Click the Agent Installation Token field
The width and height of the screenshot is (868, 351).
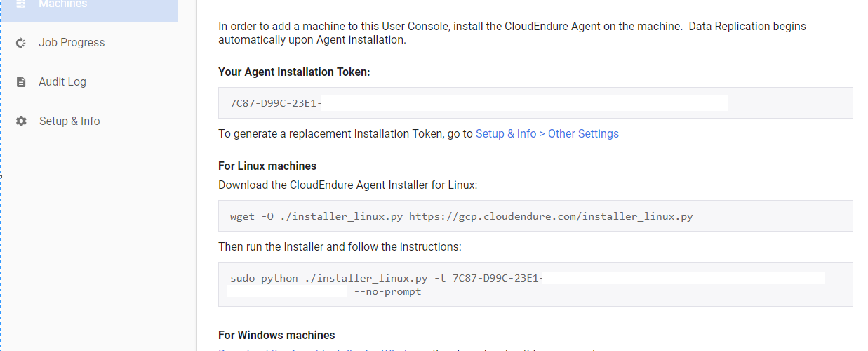click(535, 103)
